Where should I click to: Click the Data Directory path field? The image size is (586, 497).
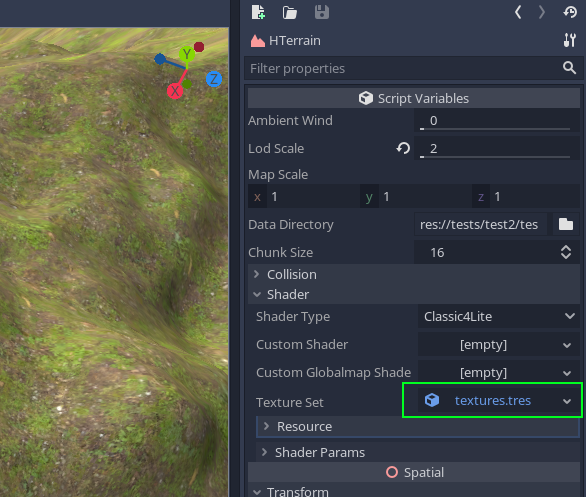[x=481, y=225]
